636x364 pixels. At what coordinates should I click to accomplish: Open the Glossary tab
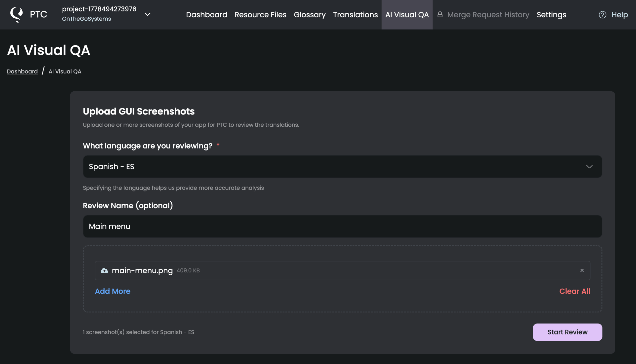(x=309, y=14)
